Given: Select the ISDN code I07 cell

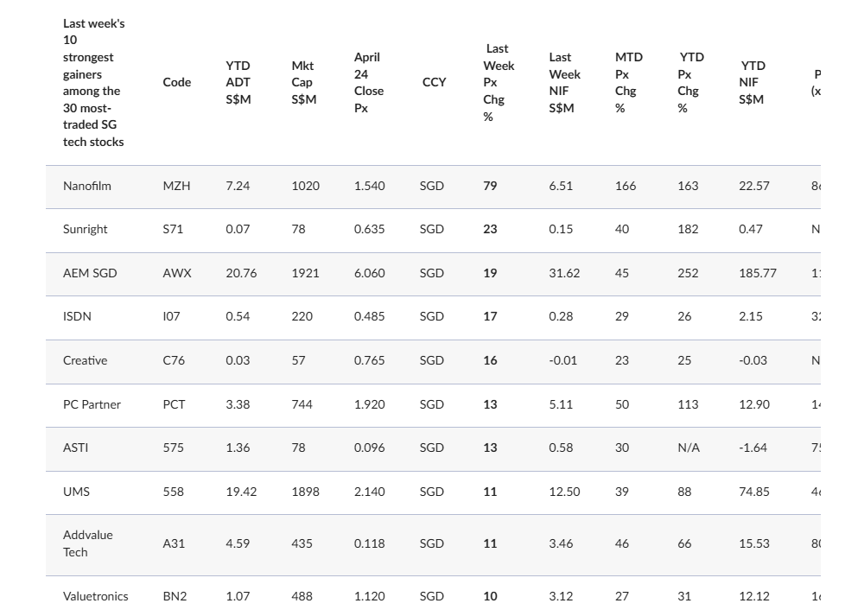Looking at the screenshot, I should [171, 316].
